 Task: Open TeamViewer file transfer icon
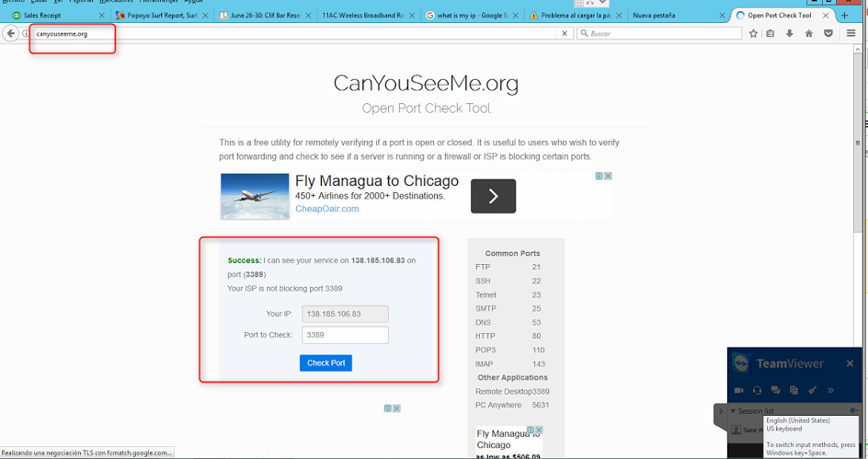tap(794, 390)
